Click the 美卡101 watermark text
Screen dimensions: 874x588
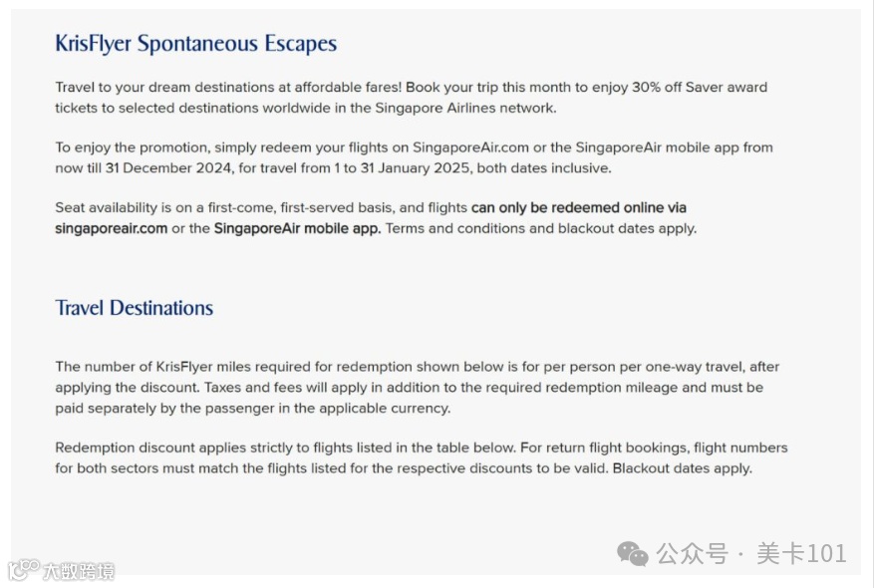coord(801,553)
